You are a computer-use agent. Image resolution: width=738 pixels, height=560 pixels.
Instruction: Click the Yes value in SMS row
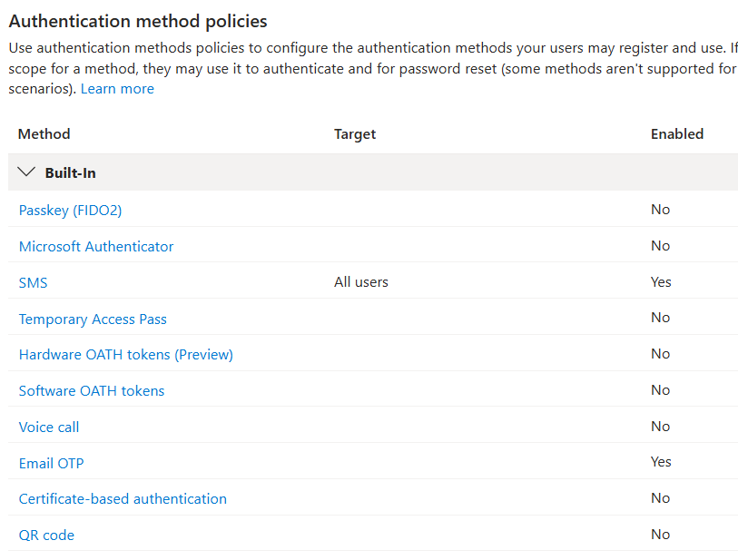click(661, 282)
